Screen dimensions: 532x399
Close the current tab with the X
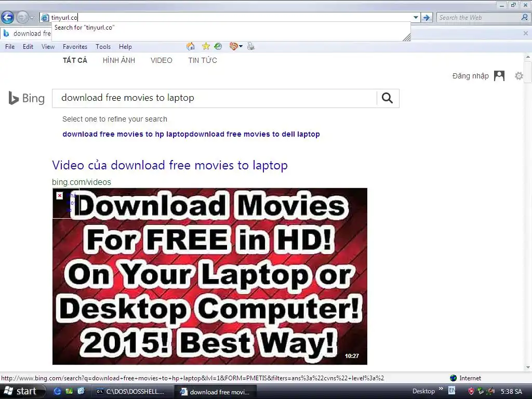(x=526, y=33)
